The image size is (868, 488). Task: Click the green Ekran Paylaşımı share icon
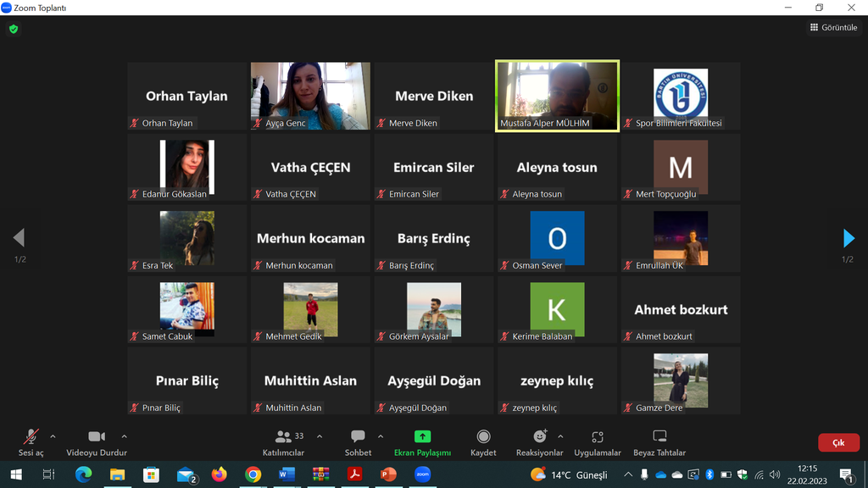[422, 437]
